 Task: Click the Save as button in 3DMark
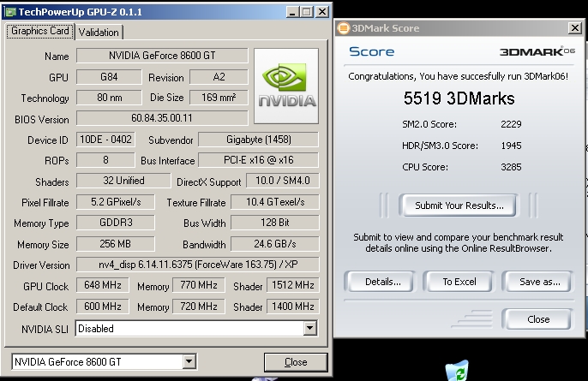(x=537, y=282)
